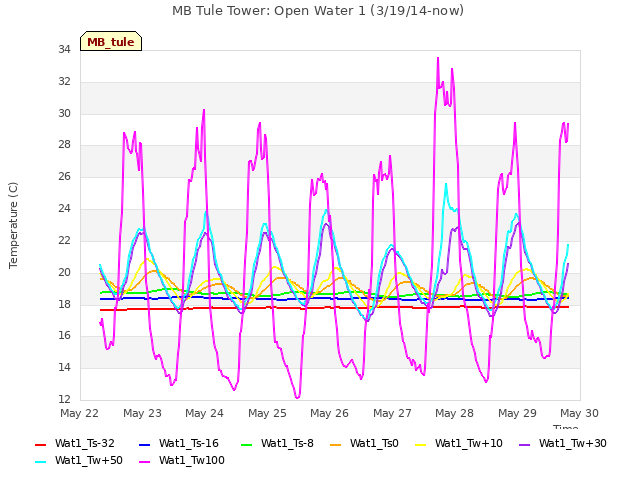Click the magenta minimum near 12 on May 25
The width and height of the screenshot is (640, 480).
[297, 397]
